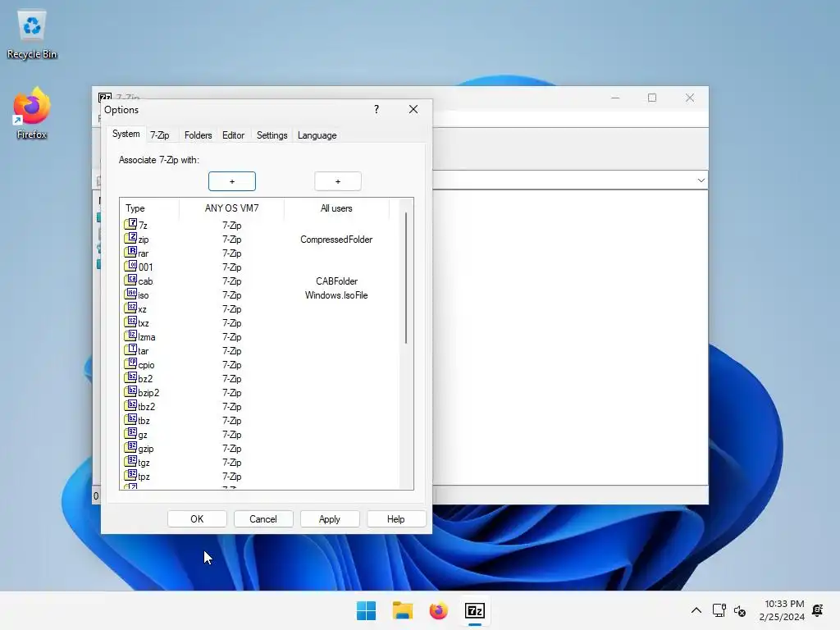Click the gz file type icon

pyautogui.click(x=130, y=433)
